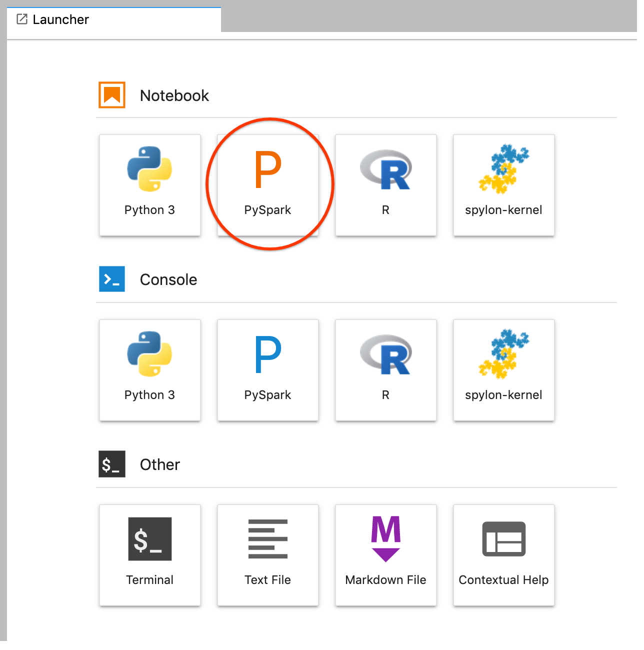
Task: Open an R notebook from launcher
Action: (x=385, y=184)
